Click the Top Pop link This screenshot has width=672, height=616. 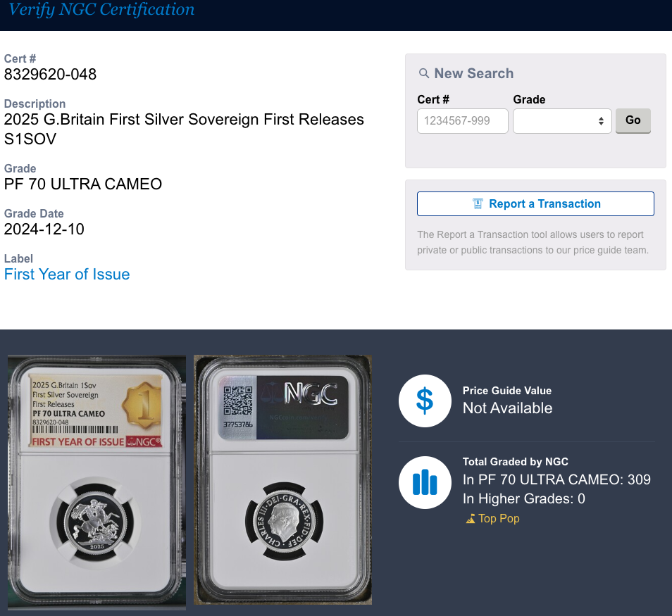tap(499, 518)
